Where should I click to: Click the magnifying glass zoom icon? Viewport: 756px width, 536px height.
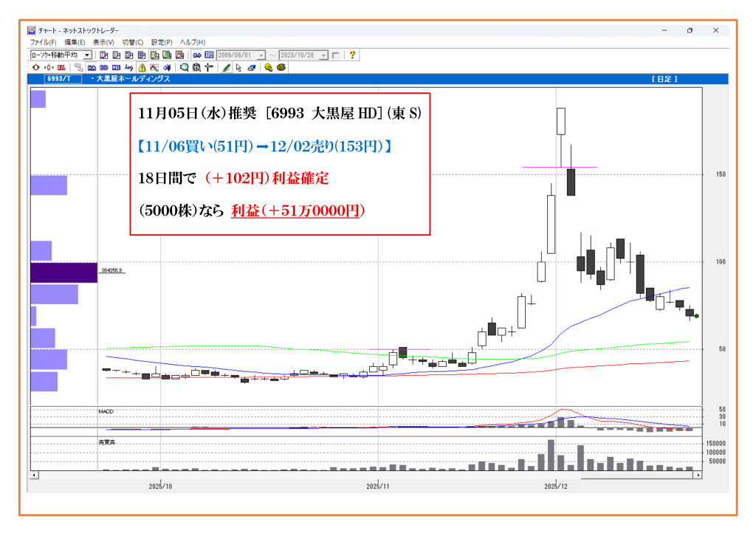185,67
